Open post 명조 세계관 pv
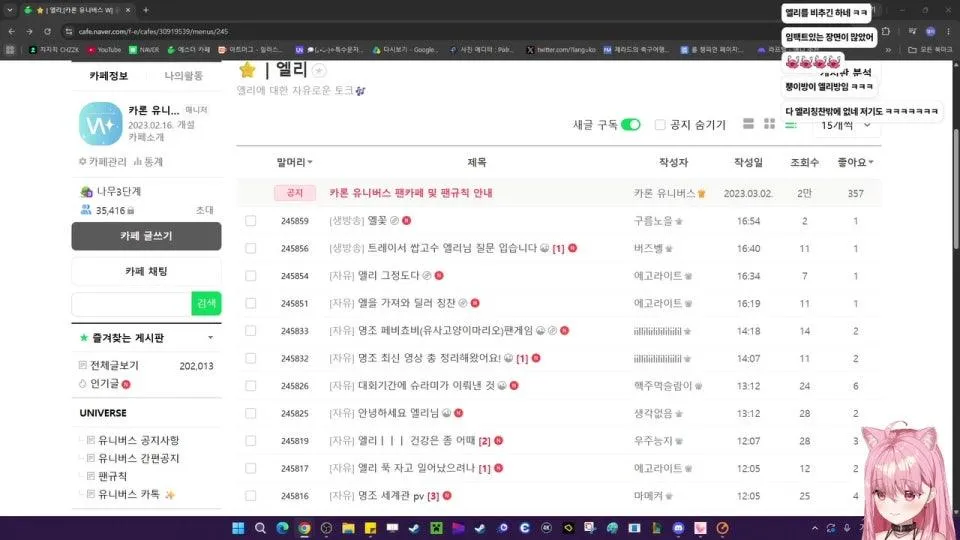This screenshot has height=540, width=960. pyautogui.click(x=391, y=496)
